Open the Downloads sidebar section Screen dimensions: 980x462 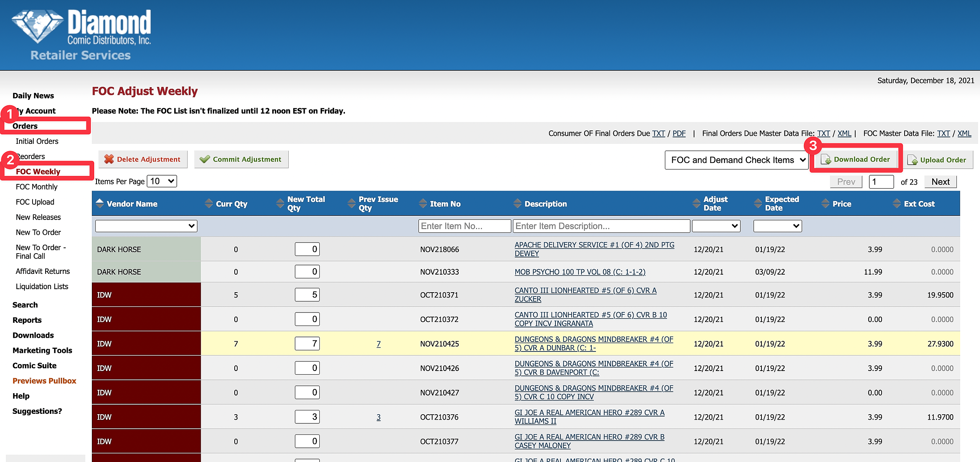point(33,335)
